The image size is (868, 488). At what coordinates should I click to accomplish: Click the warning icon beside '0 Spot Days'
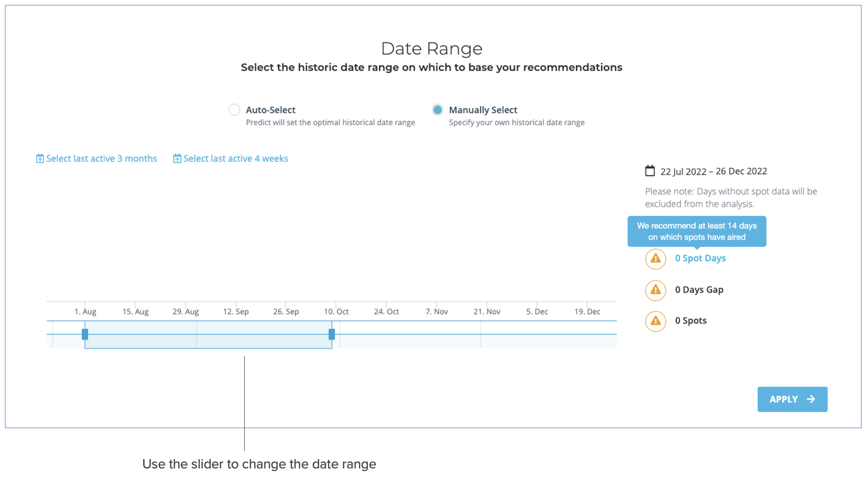tap(656, 259)
